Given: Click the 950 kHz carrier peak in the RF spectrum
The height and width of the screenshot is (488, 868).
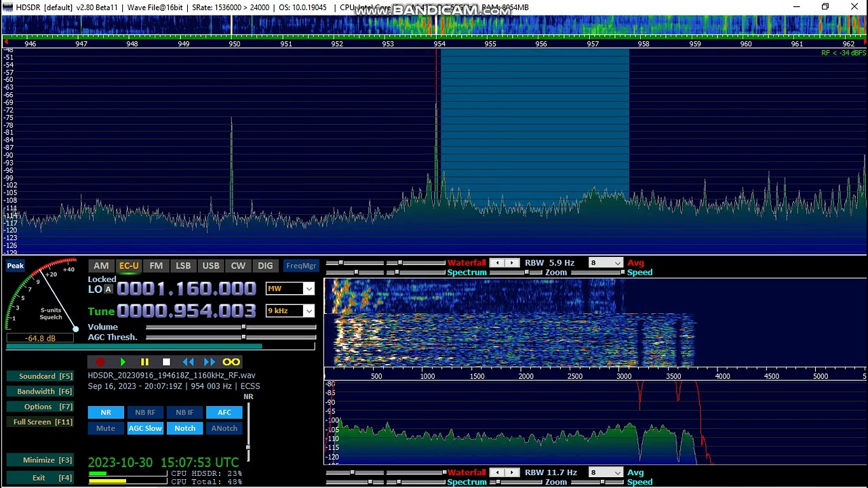Looking at the screenshot, I should pyautogui.click(x=231, y=166).
